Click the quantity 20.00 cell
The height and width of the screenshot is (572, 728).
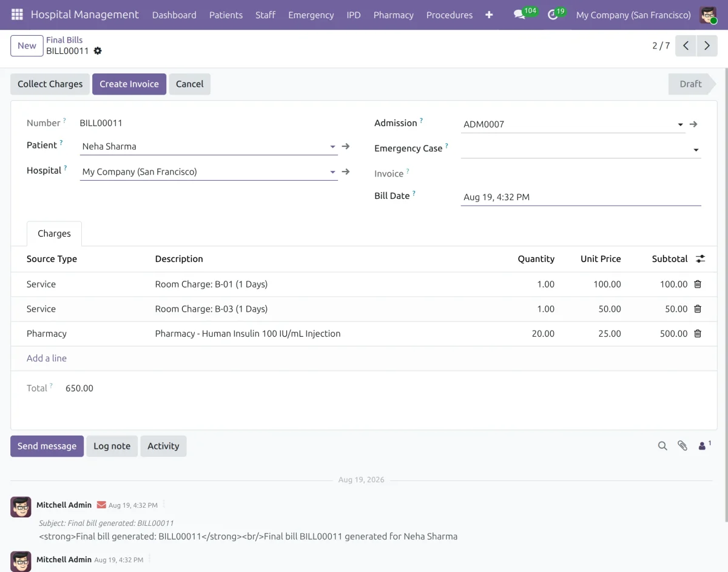pyautogui.click(x=543, y=334)
